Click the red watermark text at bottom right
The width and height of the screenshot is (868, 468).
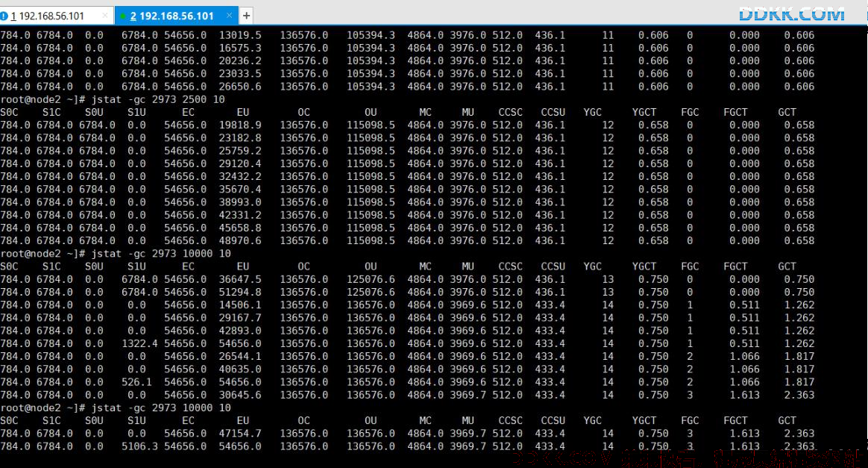coord(687,458)
